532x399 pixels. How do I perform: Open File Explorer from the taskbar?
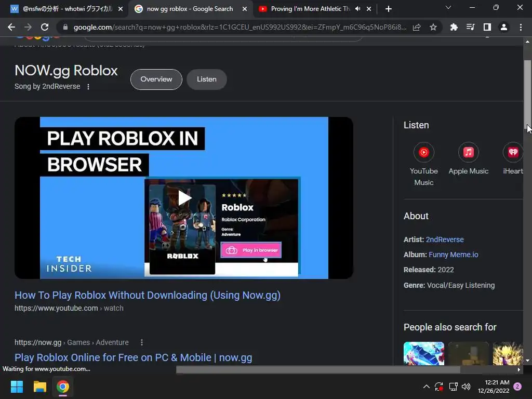(x=39, y=387)
